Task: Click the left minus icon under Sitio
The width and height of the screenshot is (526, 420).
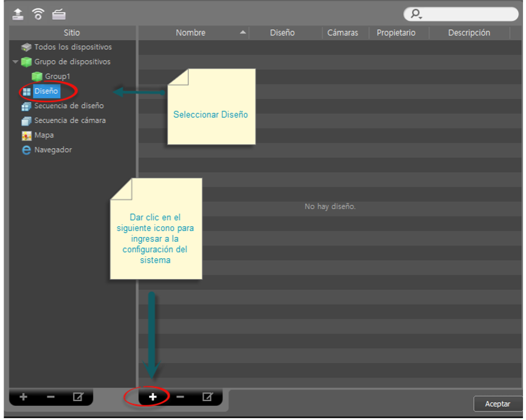Action: click(50, 397)
